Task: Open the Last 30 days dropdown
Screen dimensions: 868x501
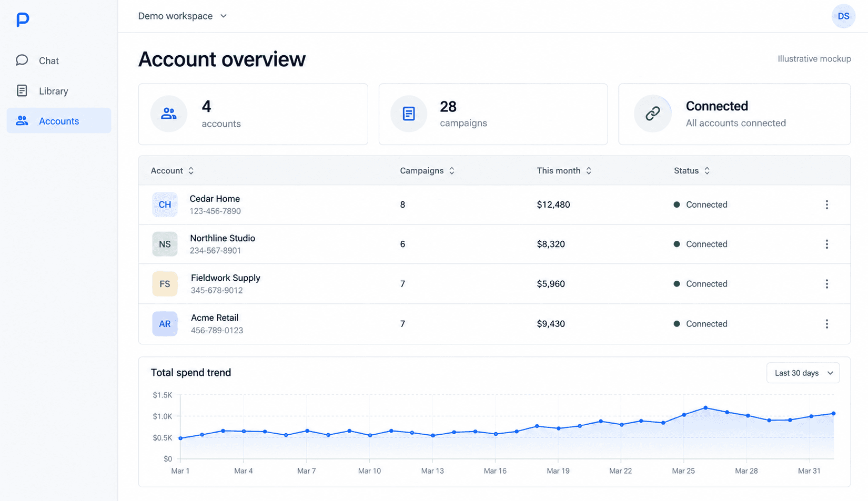Action: [x=803, y=373]
